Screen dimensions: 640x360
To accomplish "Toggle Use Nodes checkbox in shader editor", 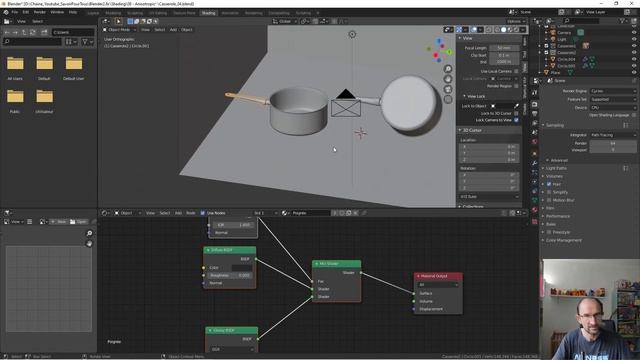I will [202, 213].
